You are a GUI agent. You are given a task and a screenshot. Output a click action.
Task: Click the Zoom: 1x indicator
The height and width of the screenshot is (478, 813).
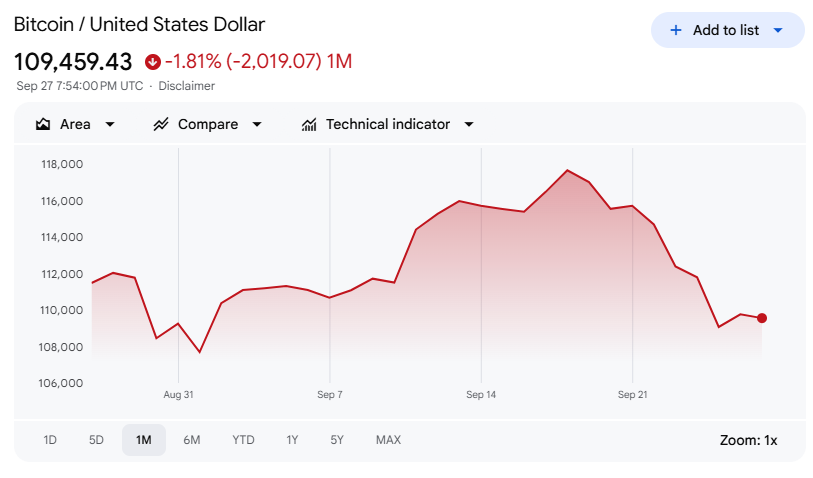748,441
